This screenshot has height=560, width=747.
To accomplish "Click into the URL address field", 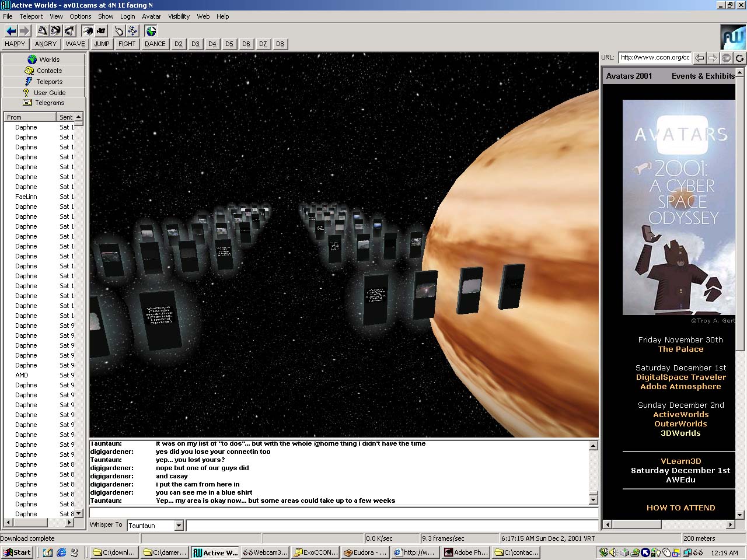I will point(654,57).
